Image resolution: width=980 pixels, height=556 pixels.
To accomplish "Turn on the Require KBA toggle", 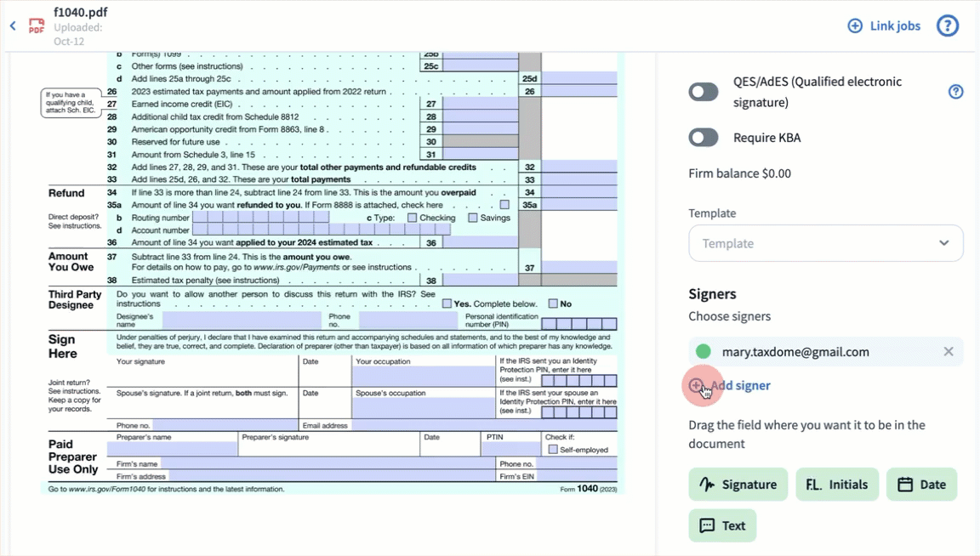I will click(x=704, y=138).
